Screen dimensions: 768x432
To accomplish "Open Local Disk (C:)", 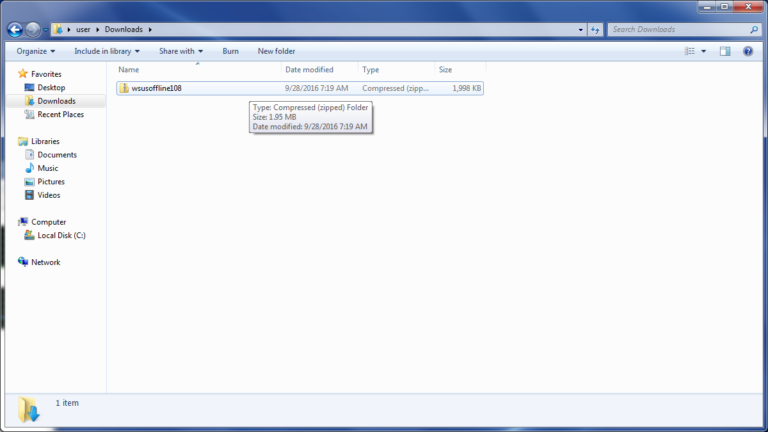I will [61, 235].
